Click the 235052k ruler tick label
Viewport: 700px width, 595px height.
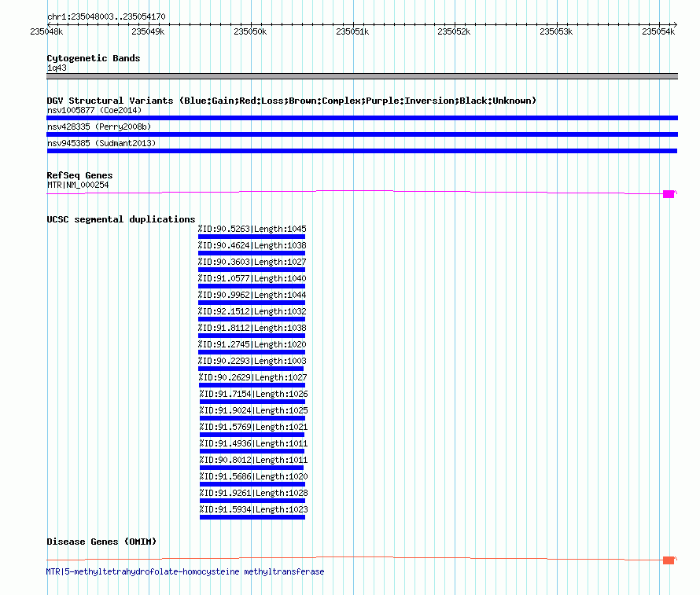click(x=454, y=31)
